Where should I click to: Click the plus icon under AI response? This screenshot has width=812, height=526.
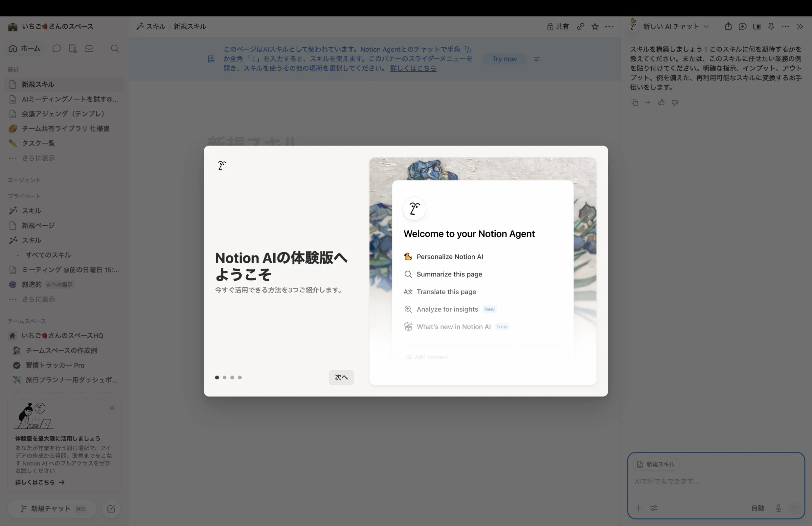click(x=648, y=103)
